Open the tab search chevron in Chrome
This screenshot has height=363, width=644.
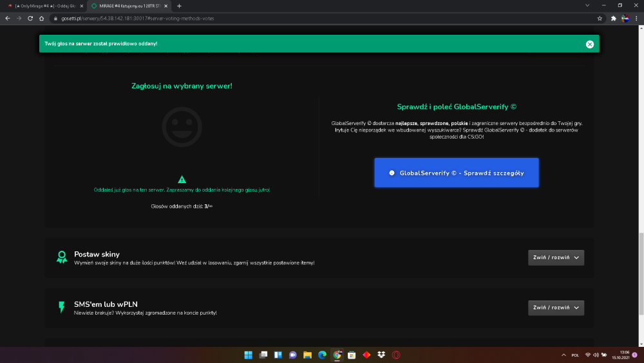click(587, 6)
